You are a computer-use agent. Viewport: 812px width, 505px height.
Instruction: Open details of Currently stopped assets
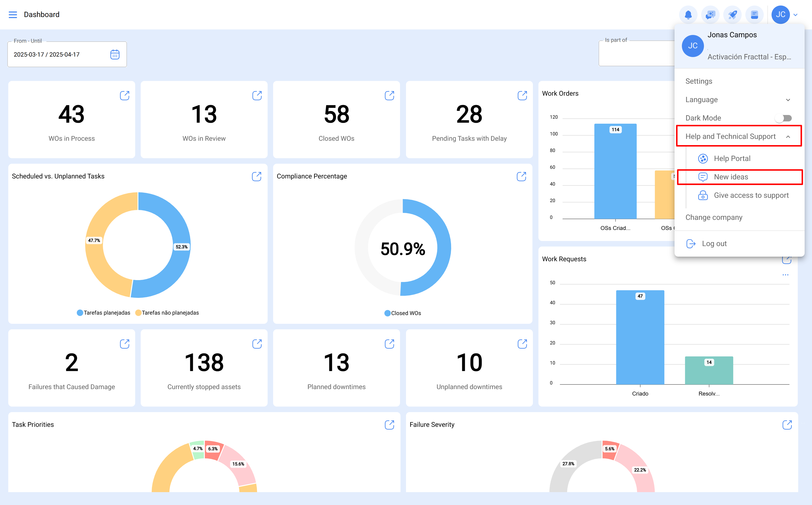[257, 344]
